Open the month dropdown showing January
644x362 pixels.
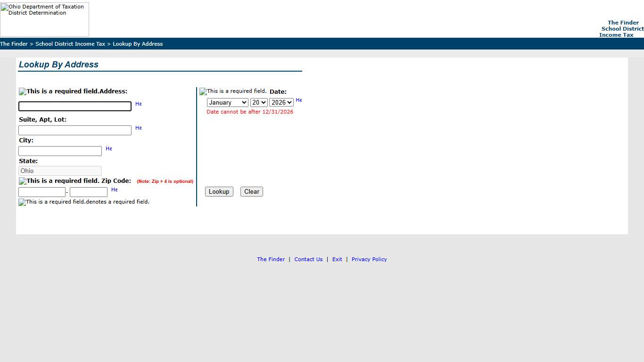tap(228, 102)
